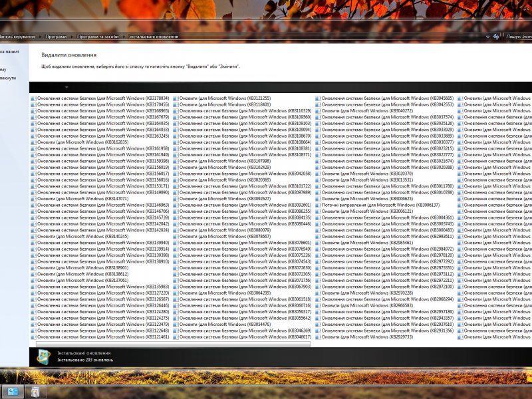Click the icon next to update KB3170455
Screen dimensions: 532x399
coord(33,105)
